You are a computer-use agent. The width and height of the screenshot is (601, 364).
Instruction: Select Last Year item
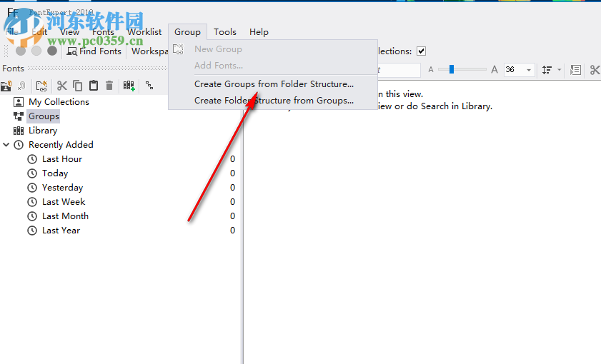[61, 231]
